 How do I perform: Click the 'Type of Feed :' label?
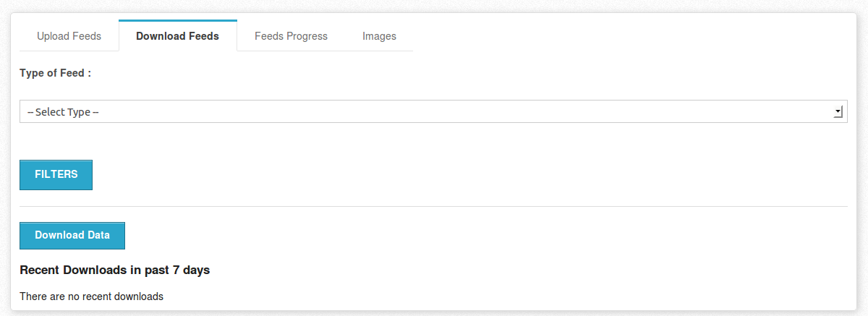(55, 73)
